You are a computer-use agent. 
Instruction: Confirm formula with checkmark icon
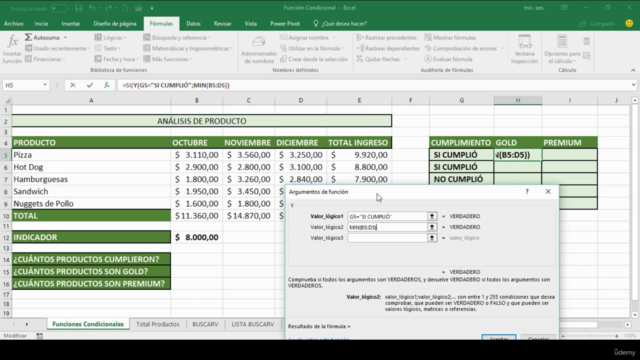click(90, 85)
